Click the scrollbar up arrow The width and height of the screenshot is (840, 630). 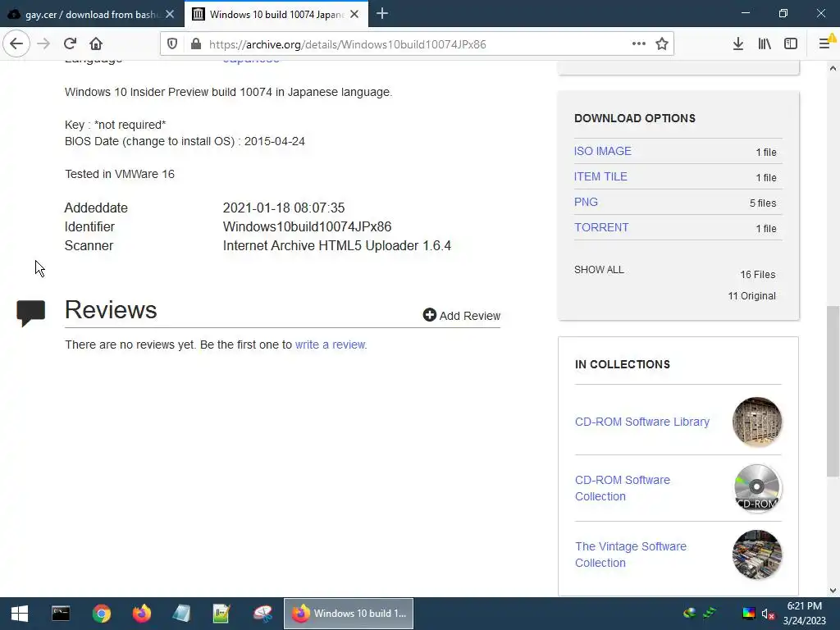[833, 68]
